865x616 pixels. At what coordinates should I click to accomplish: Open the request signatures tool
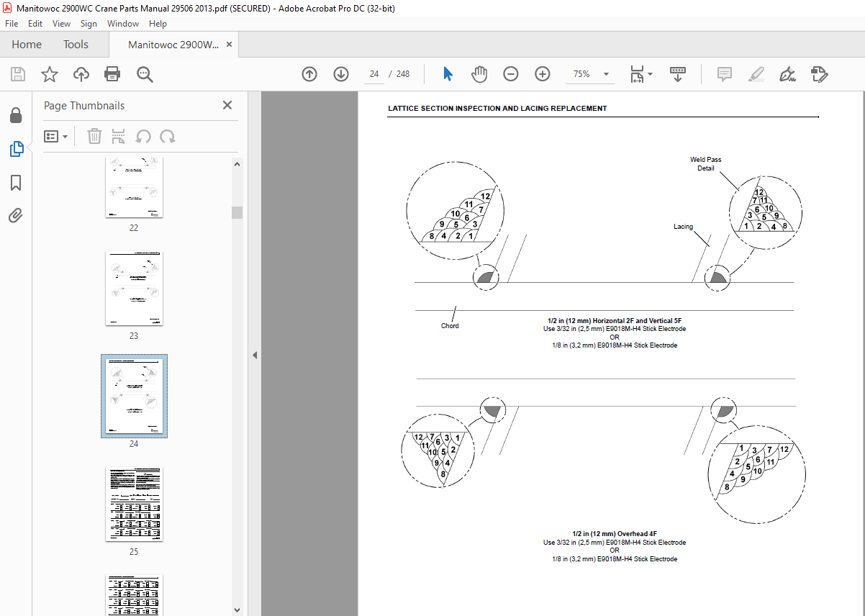(819, 74)
